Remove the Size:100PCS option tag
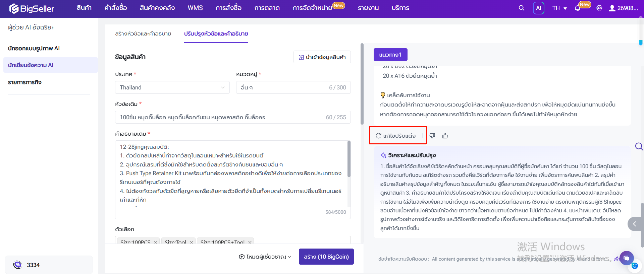The width and height of the screenshot is (644, 274). tap(156, 242)
